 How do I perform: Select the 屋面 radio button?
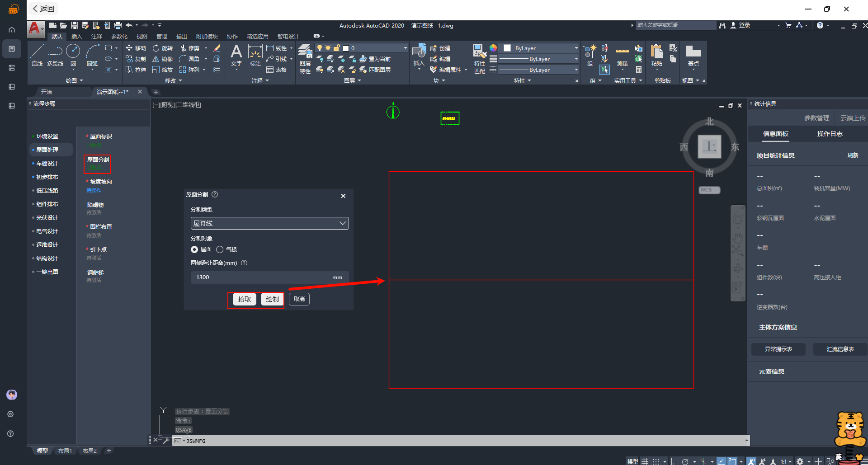point(194,249)
